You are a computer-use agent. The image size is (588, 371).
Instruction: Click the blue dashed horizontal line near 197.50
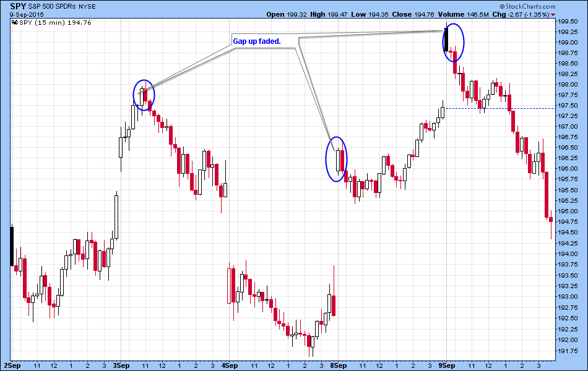click(x=501, y=108)
